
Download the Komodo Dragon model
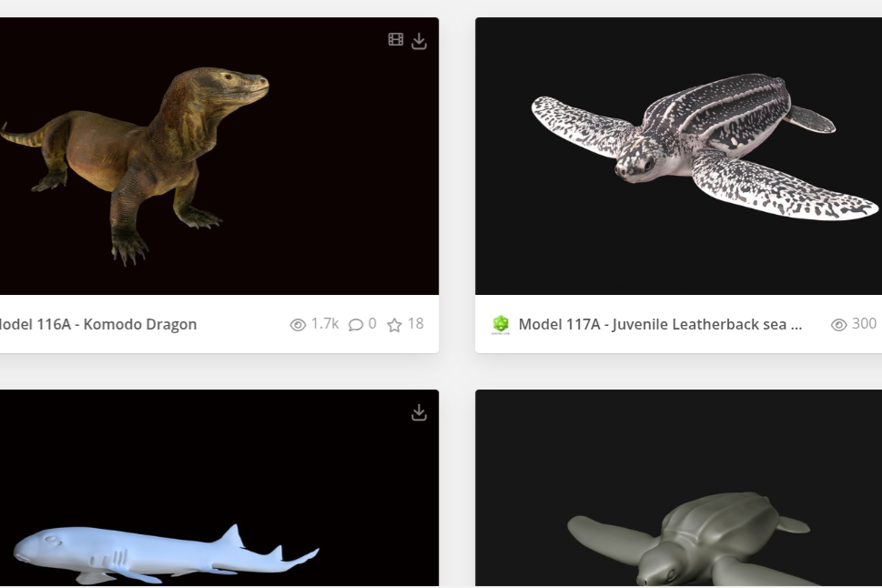[419, 41]
